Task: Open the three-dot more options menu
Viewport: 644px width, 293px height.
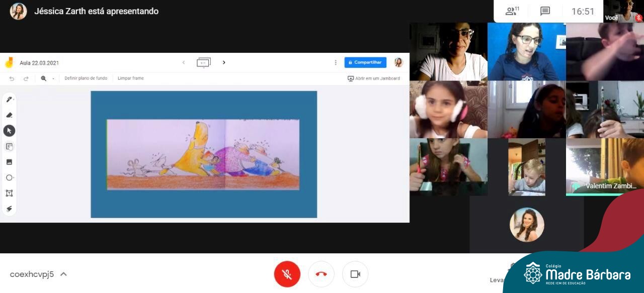Action: pos(336,62)
